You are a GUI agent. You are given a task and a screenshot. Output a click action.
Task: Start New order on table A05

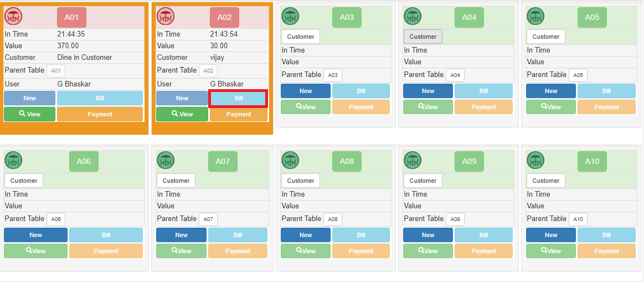pyautogui.click(x=551, y=91)
